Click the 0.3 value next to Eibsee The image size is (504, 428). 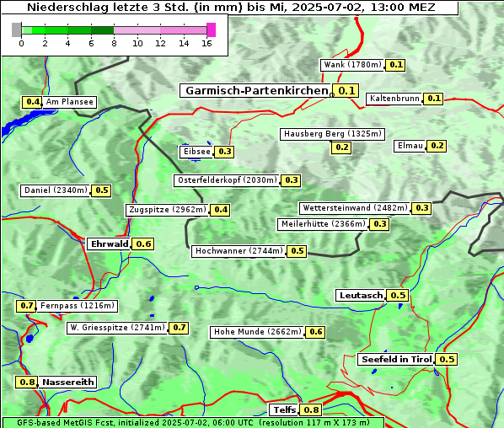tap(224, 152)
